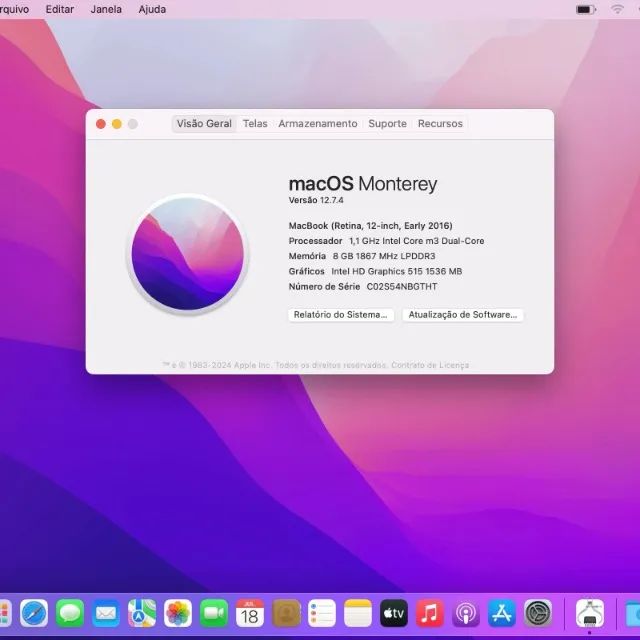The image size is (640, 640).
Task: Click the 8 GB 1867 MHz LPDDR3 value
Action: pos(384,256)
